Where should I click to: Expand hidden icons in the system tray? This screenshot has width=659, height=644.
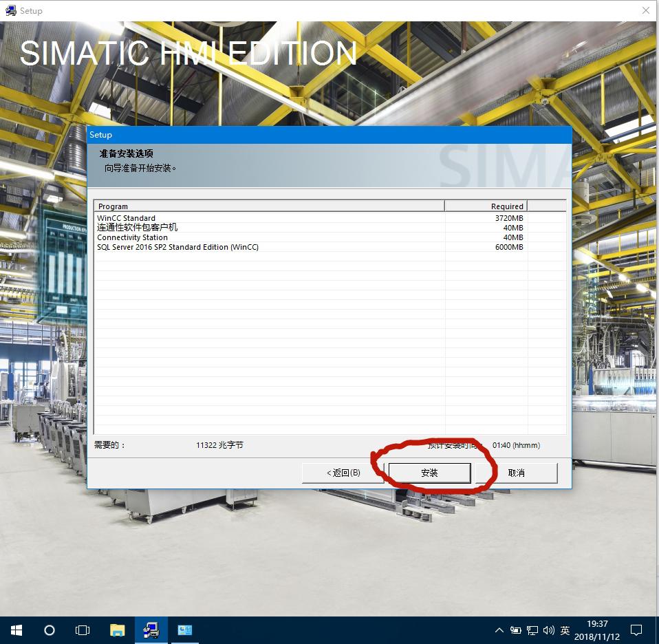point(499,630)
